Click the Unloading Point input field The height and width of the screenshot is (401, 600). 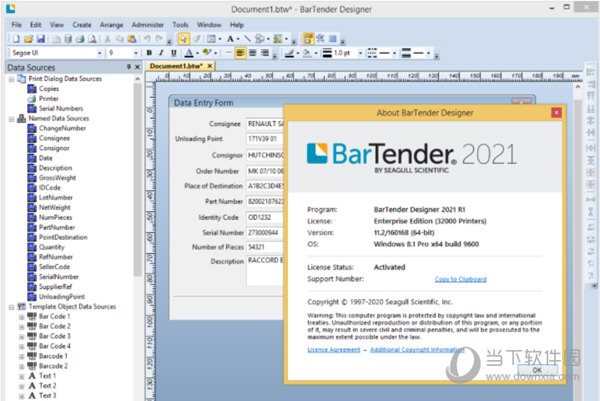[x=265, y=139]
